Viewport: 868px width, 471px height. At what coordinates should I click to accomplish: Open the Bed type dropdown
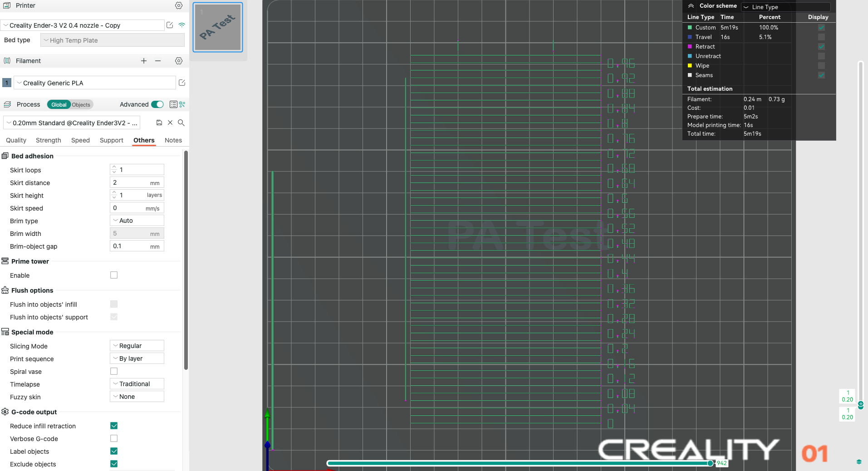[x=113, y=40]
